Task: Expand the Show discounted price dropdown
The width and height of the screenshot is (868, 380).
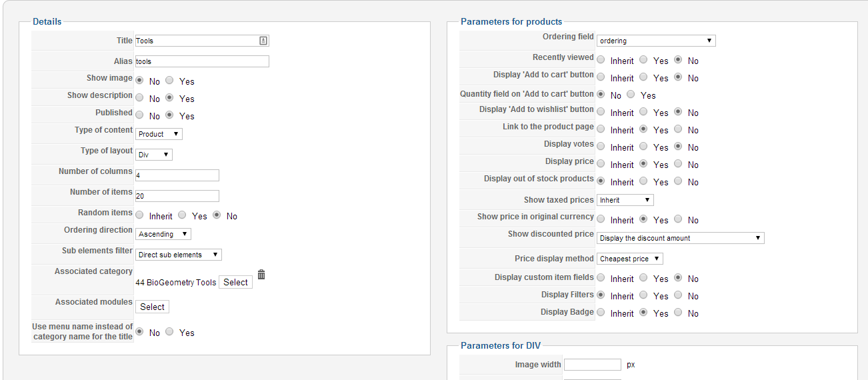Action: [x=680, y=238]
